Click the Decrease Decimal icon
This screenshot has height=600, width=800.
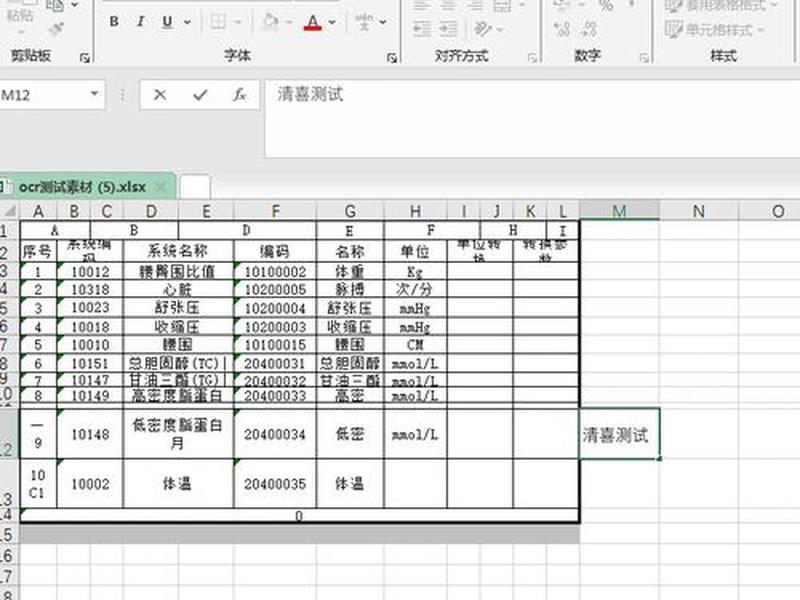[x=589, y=29]
